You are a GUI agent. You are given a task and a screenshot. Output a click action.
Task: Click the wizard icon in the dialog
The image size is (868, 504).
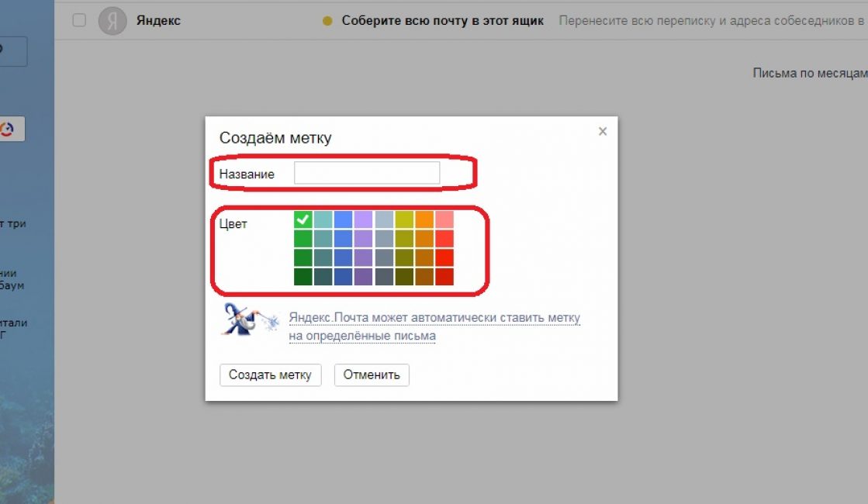click(249, 319)
